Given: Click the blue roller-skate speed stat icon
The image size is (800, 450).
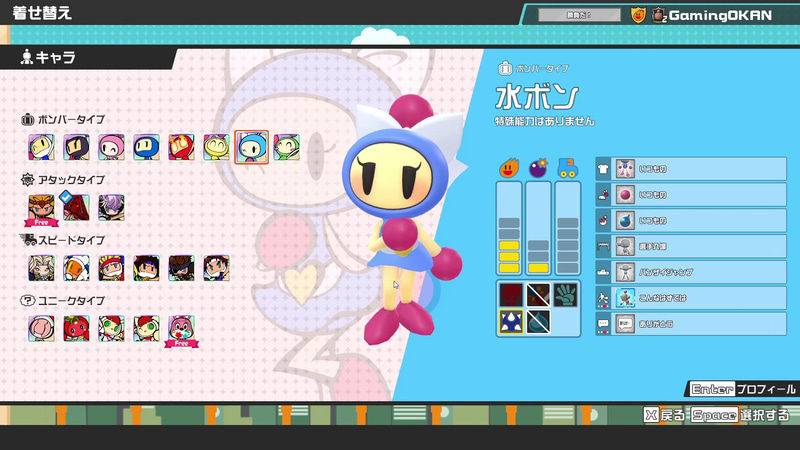Looking at the screenshot, I should click(567, 168).
